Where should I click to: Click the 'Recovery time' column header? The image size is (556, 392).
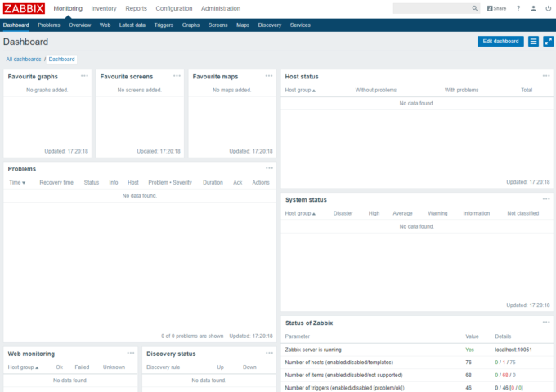pyautogui.click(x=56, y=183)
